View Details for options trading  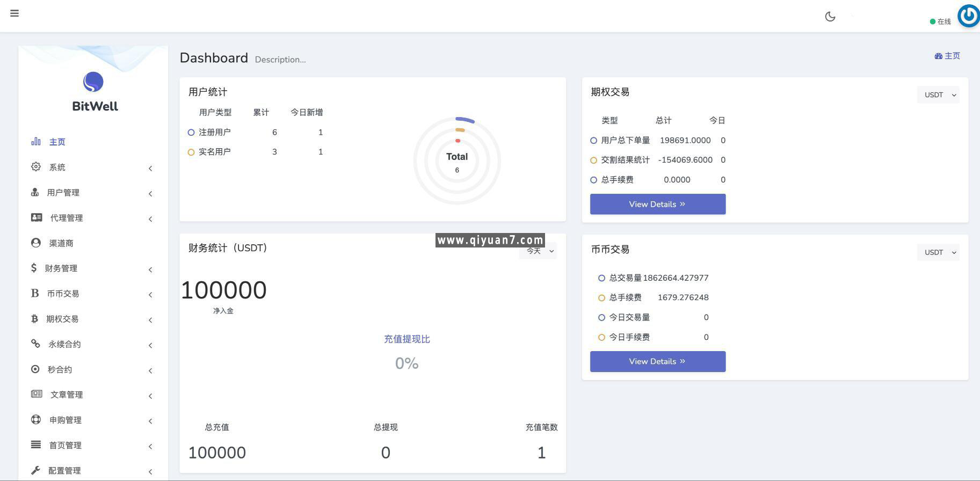[x=657, y=204]
